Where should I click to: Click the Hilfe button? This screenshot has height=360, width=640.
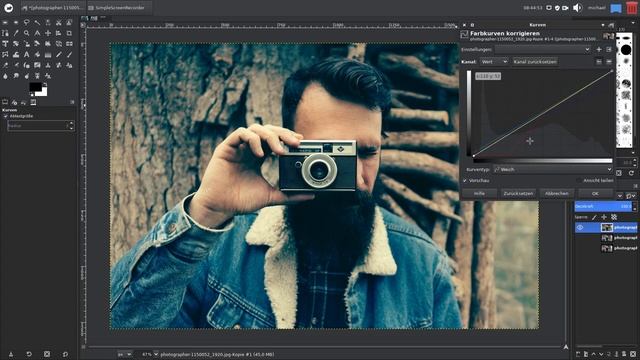(479, 193)
